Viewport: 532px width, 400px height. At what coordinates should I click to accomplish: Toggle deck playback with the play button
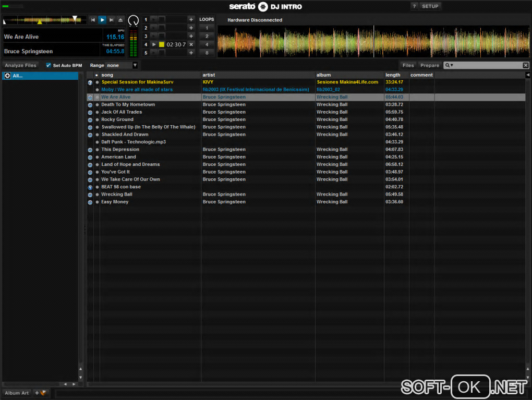(x=102, y=20)
